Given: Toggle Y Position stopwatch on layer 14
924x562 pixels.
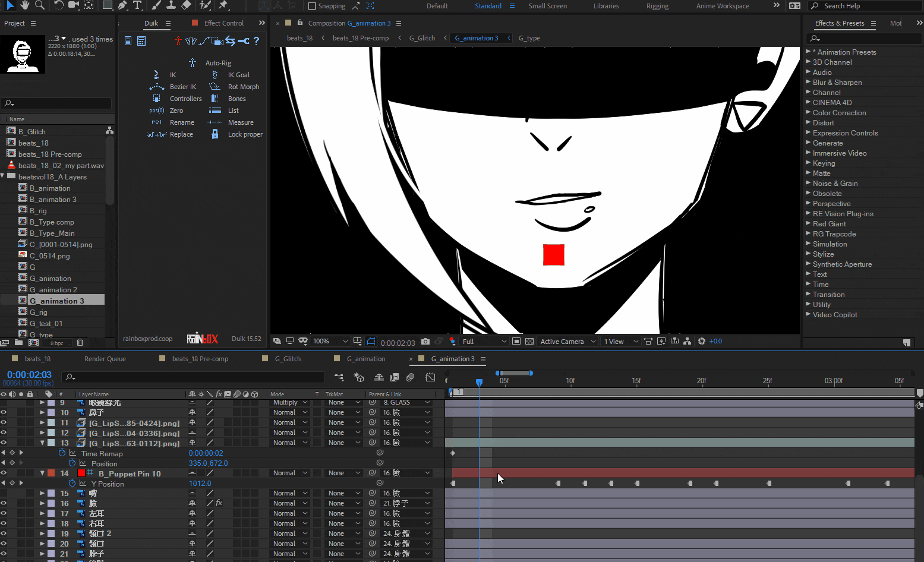Looking at the screenshot, I should [72, 483].
